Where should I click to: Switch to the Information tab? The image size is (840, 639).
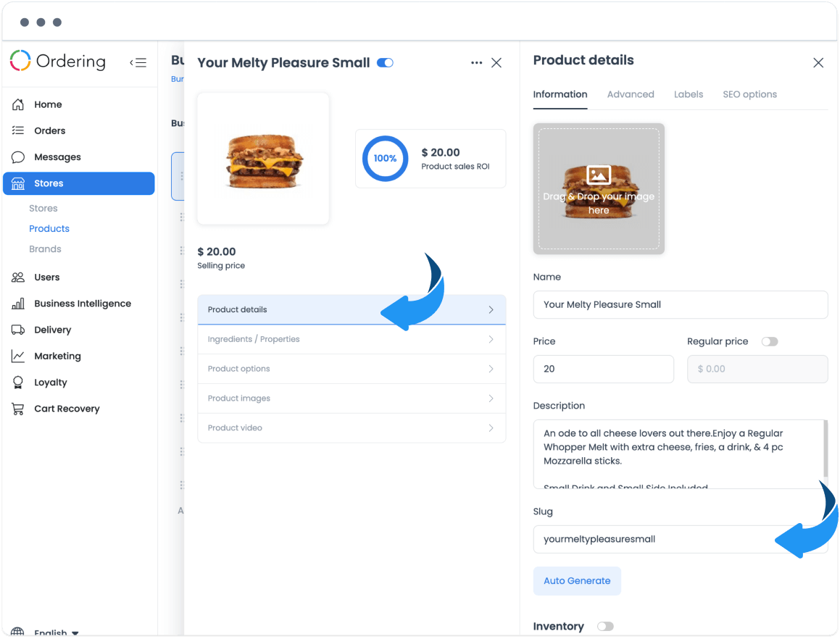tap(560, 94)
